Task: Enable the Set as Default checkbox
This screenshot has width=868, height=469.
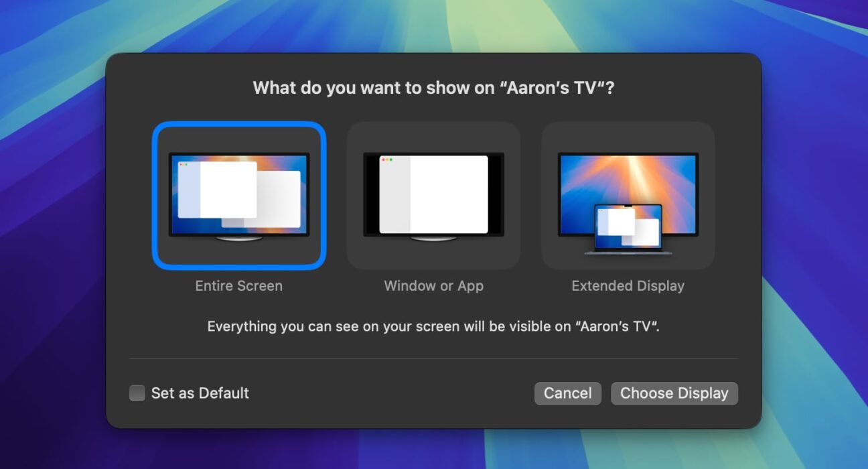Action: [137, 393]
